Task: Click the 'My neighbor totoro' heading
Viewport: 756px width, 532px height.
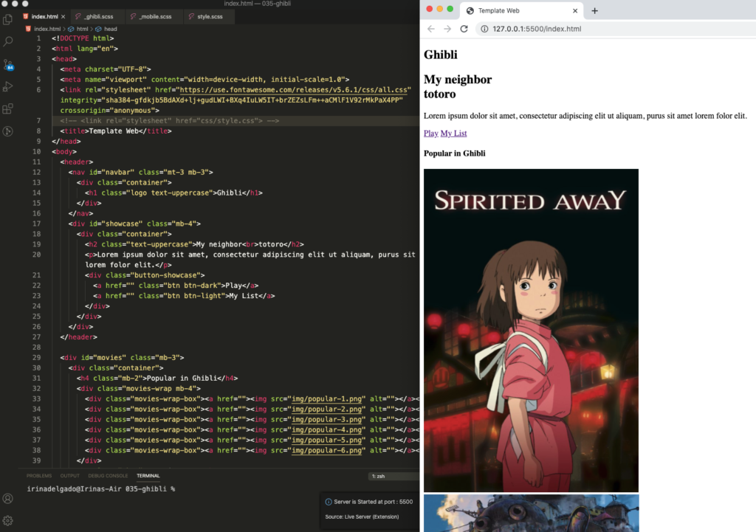Action: tap(458, 87)
